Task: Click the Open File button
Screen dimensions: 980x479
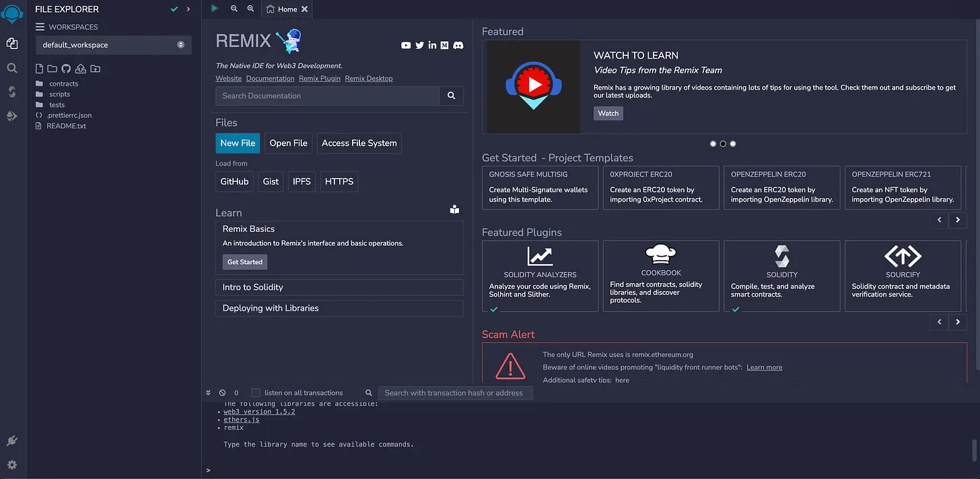Action: (x=288, y=143)
